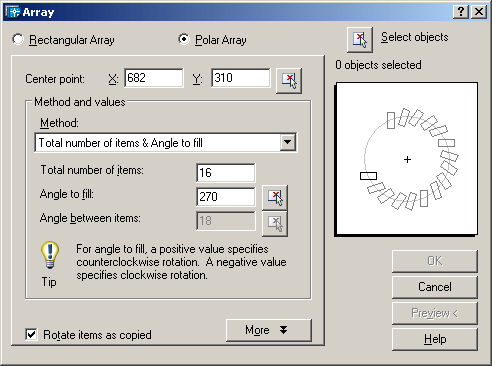Click the Help button

(x=435, y=339)
